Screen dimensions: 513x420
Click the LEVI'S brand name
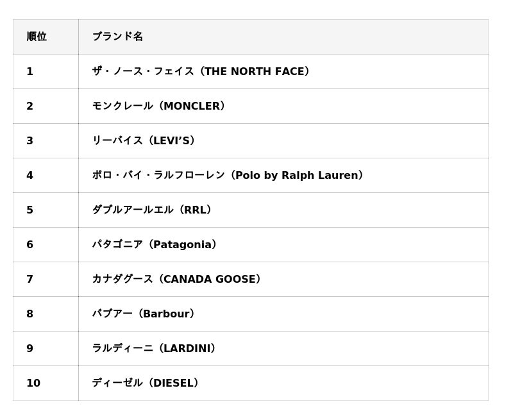tap(144, 140)
